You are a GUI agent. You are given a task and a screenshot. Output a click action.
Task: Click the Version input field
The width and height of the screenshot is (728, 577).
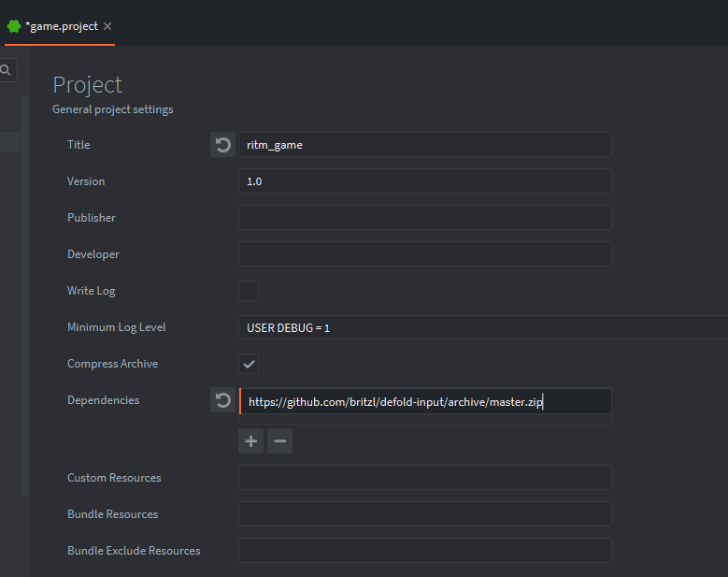[424, 181]
